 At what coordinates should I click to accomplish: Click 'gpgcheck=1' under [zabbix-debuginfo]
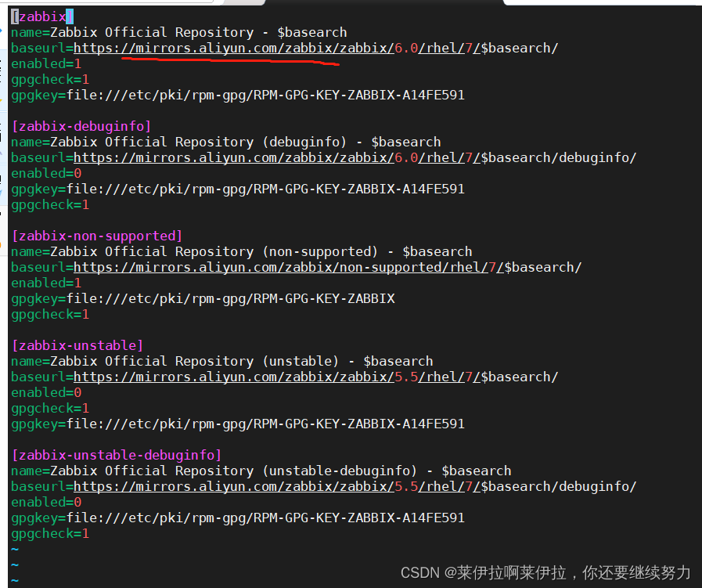(x=50, y=205)
